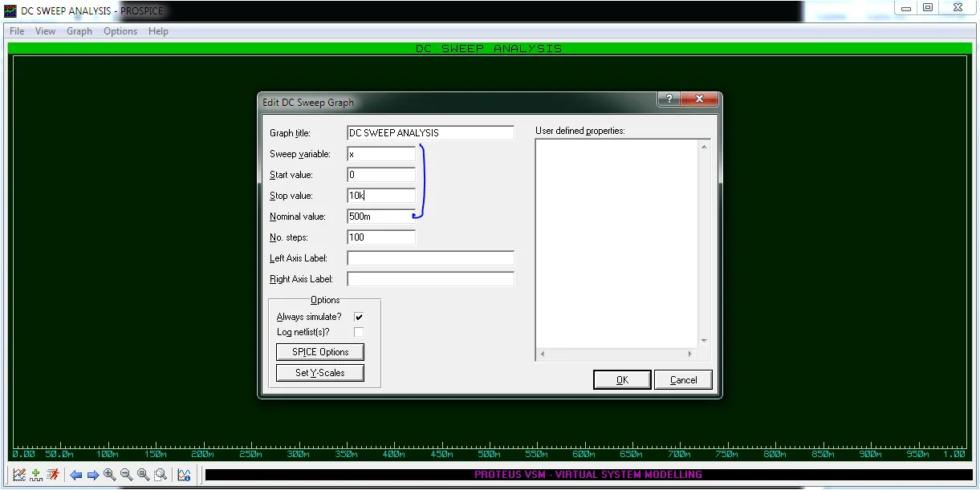Click the Nominal value field
980x490 pixels.
coord(381,217)
